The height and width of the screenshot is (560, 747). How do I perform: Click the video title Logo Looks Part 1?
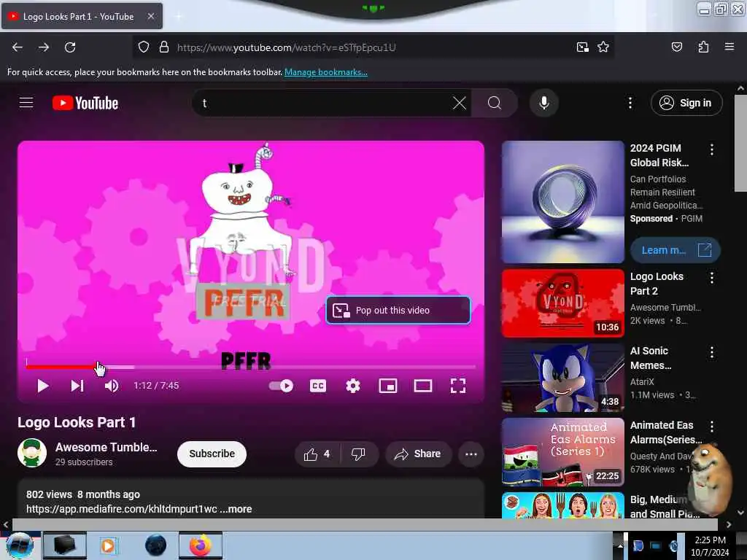coord(77,422)
